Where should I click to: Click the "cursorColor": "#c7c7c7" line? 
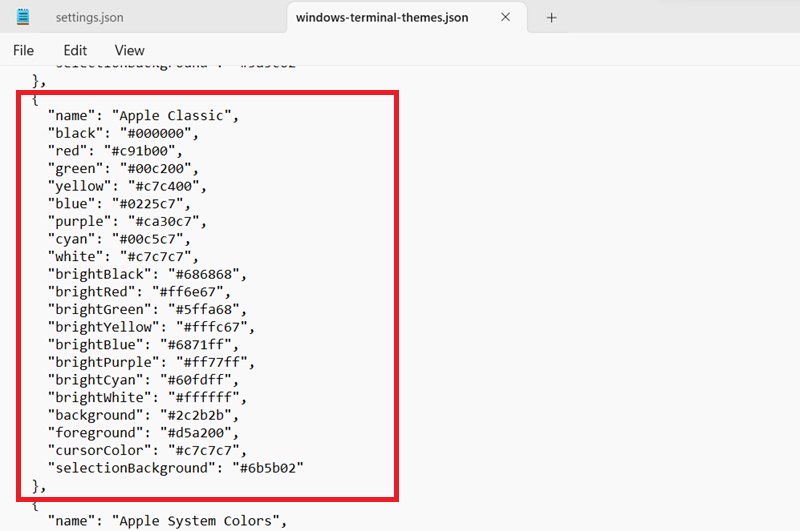point(147,450)
